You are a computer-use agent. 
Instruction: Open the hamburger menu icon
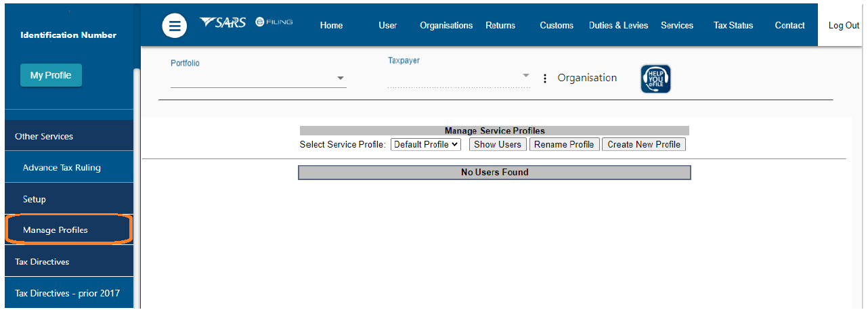(x=175, y=26)
